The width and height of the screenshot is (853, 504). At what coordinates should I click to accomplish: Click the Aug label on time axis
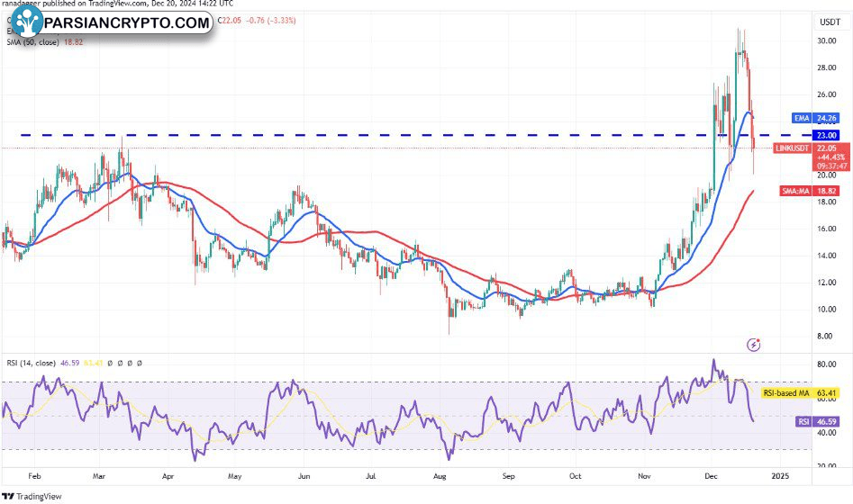[x=440, y=476]
